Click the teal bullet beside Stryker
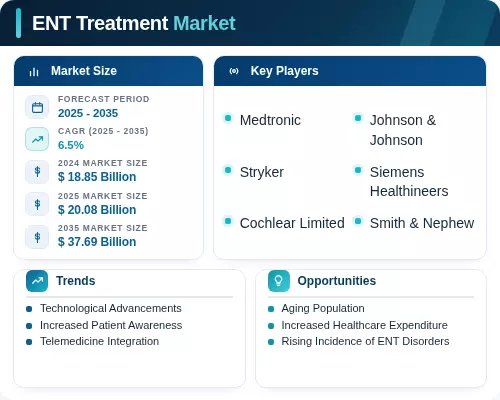The height and width of the screenshot is (400, 500). (x=228, y=170)
